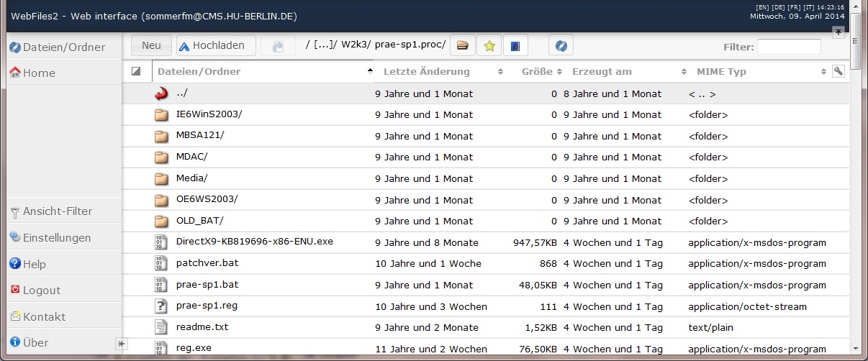Go up via red parent directory arrow
Viewport: 868px width, 361px height.
click(161, 93)
